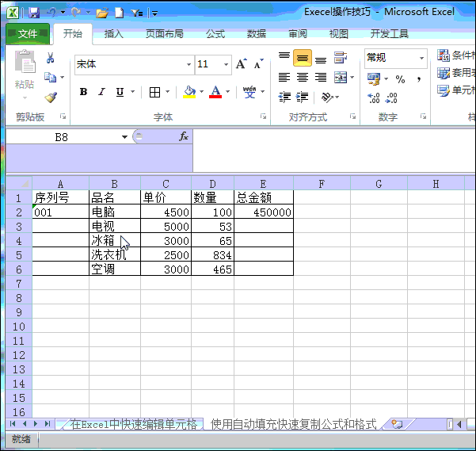Screen dimensions: 476x451
Task: Click the text orientation icon
Action: click(x=327, y=97)
